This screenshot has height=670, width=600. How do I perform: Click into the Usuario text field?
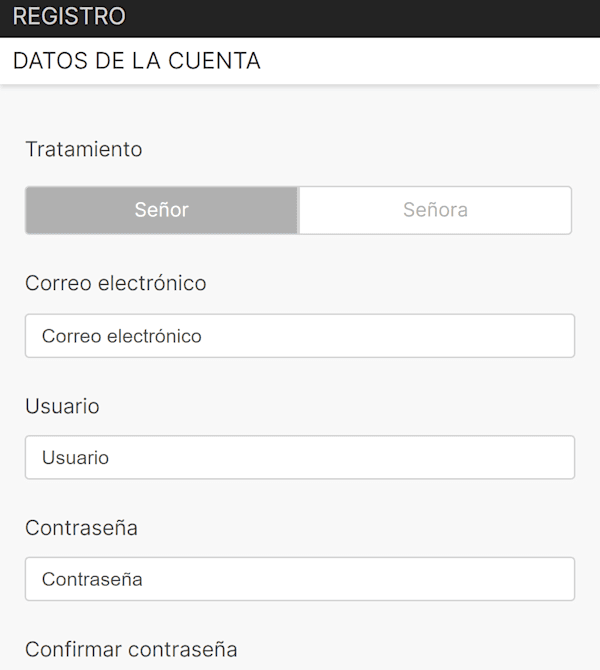pyautogui.click(x=300, y=457)
